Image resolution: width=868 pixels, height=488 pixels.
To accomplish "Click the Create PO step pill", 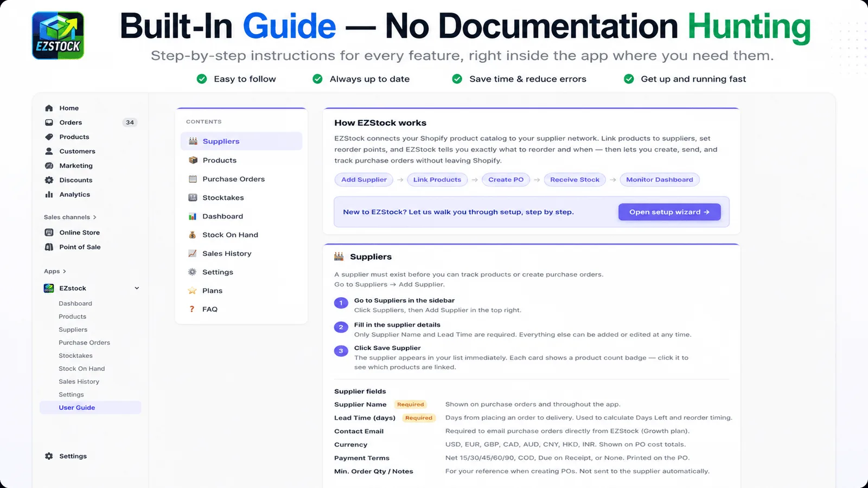I will coord(506,179).
